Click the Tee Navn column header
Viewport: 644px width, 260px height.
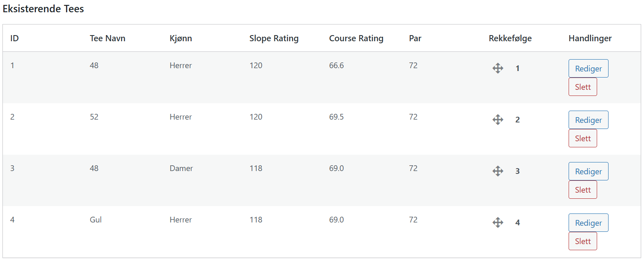[108, 38]
